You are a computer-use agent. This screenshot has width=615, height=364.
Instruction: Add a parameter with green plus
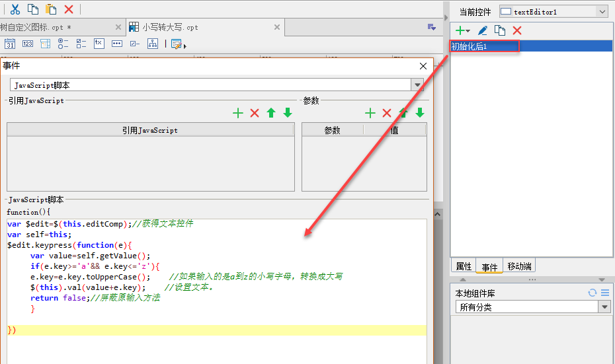coord(370,113)
